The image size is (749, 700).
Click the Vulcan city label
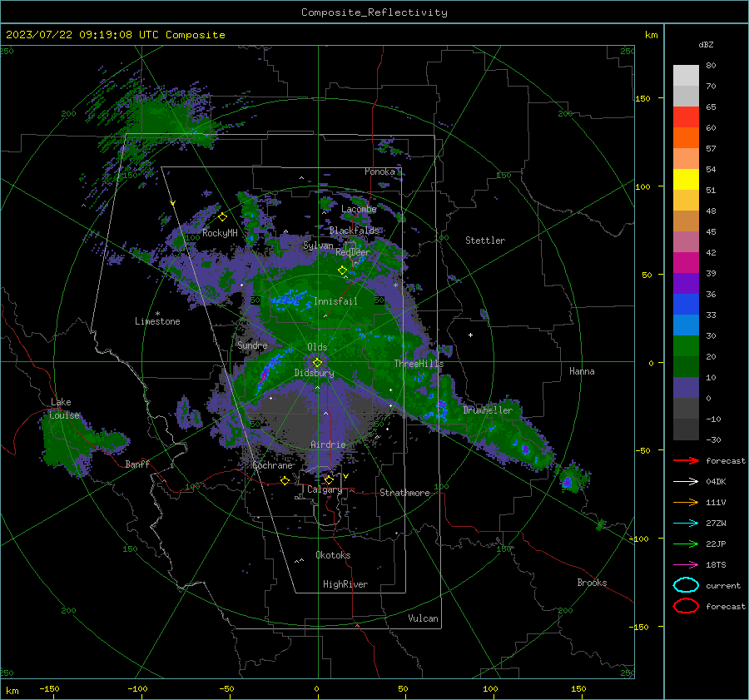[423, 618]
